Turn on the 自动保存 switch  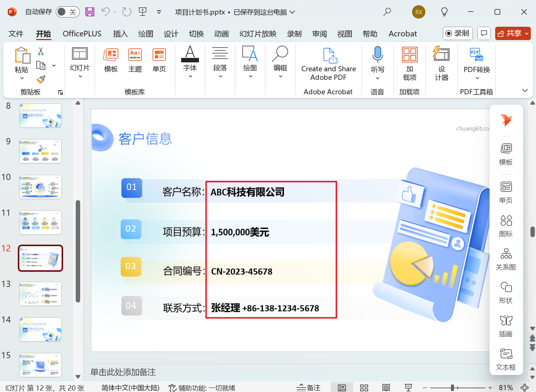coord(67,12)
